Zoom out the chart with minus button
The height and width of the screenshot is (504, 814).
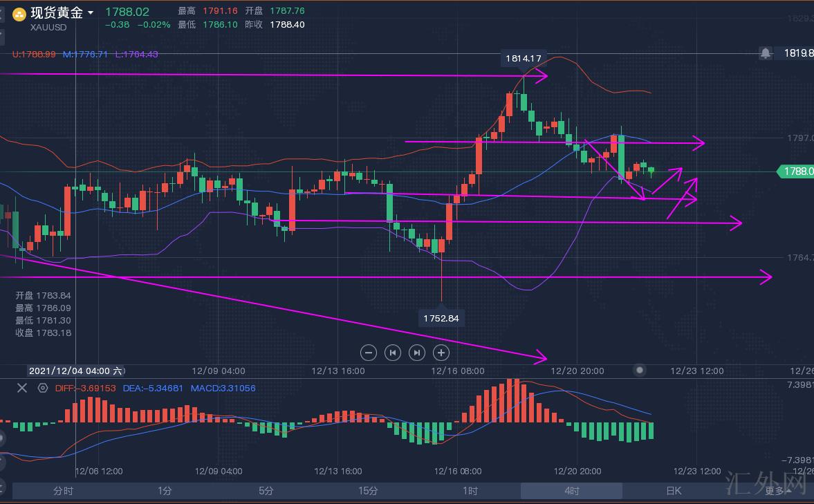[369, 353]
